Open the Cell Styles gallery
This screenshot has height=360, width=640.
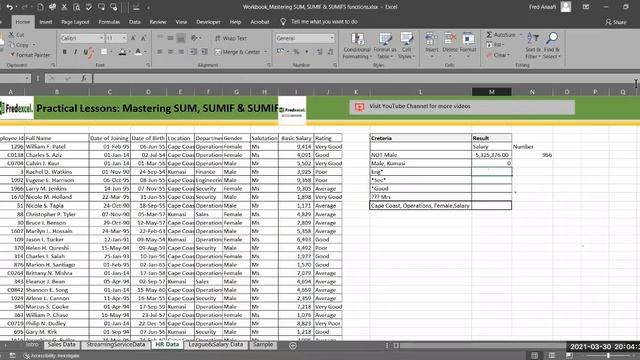406,45
